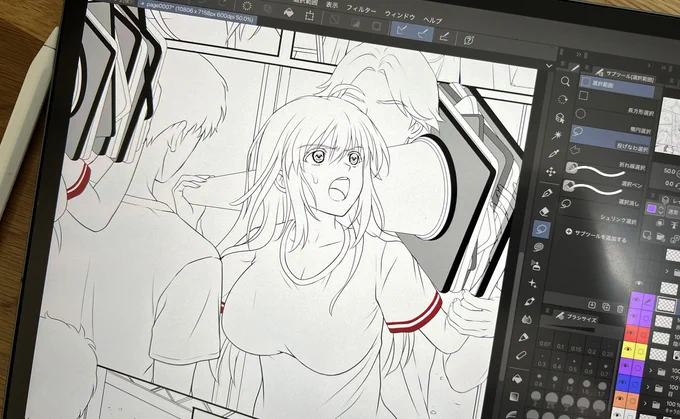Screen dimensions: 680x419
Task: Select the Airbrush spray tool
Action: click(x=536, y=265)
